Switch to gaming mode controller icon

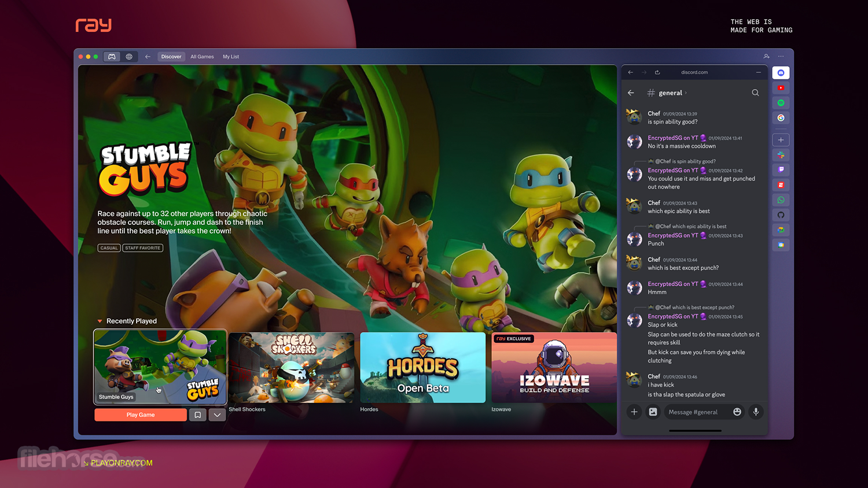coord(112,57)
